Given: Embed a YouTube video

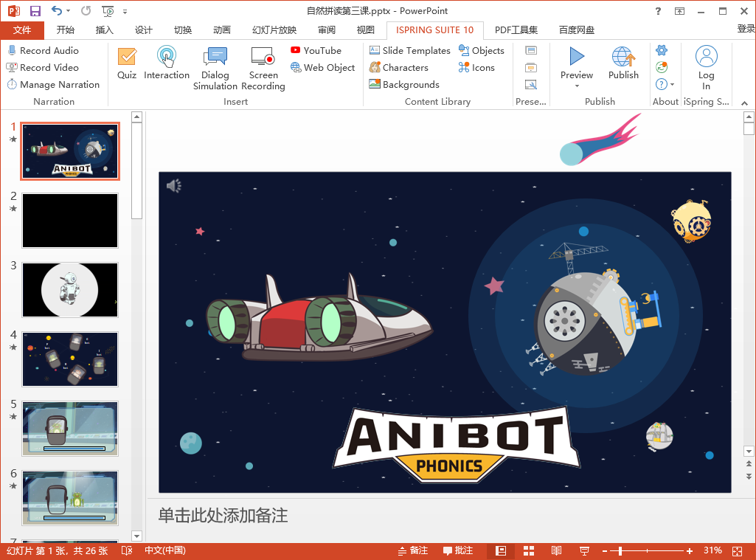Looking at the screenshot, I should [x=316, y=50].
